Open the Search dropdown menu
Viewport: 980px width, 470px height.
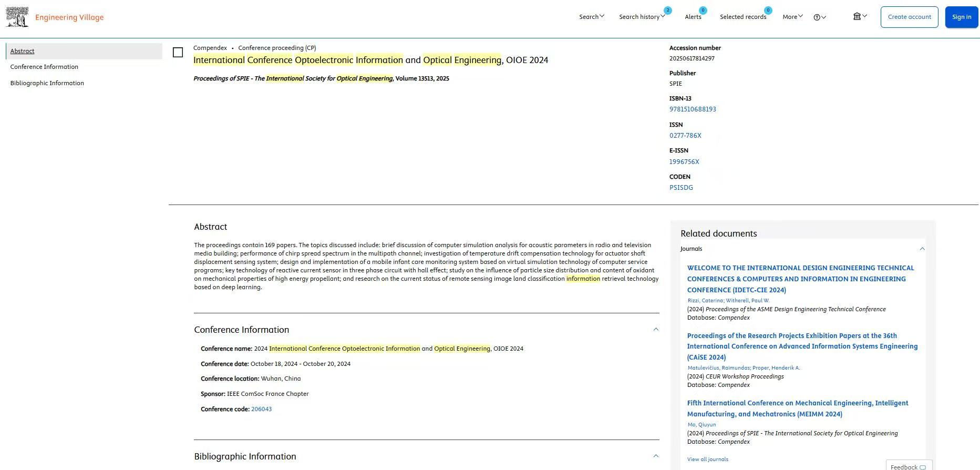[592, 17]
